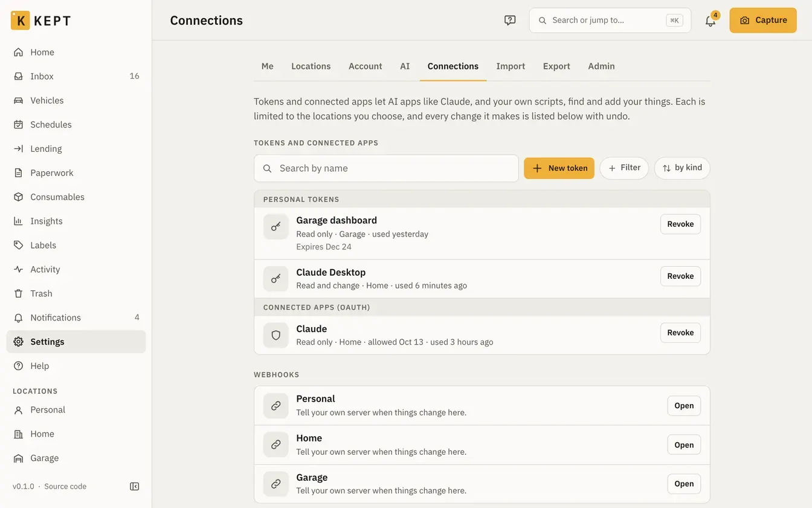Image resolution: width=812 pixels, height=508 pixels.
Task: Click the key icon for Garage dashboard
Action: [x=276, y=227]
